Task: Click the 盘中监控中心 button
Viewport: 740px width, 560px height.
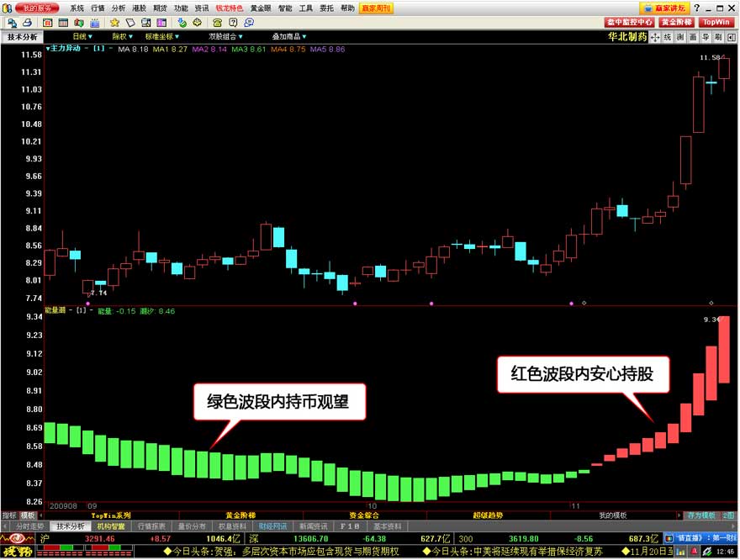Action: pos(631,22)
